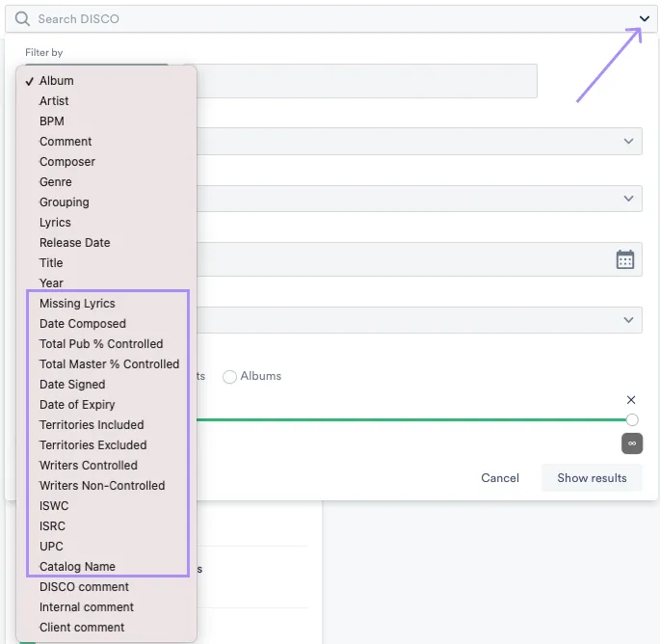Select the Albums radio button
This screenshot has height=644, width=660.
point(229,376)
